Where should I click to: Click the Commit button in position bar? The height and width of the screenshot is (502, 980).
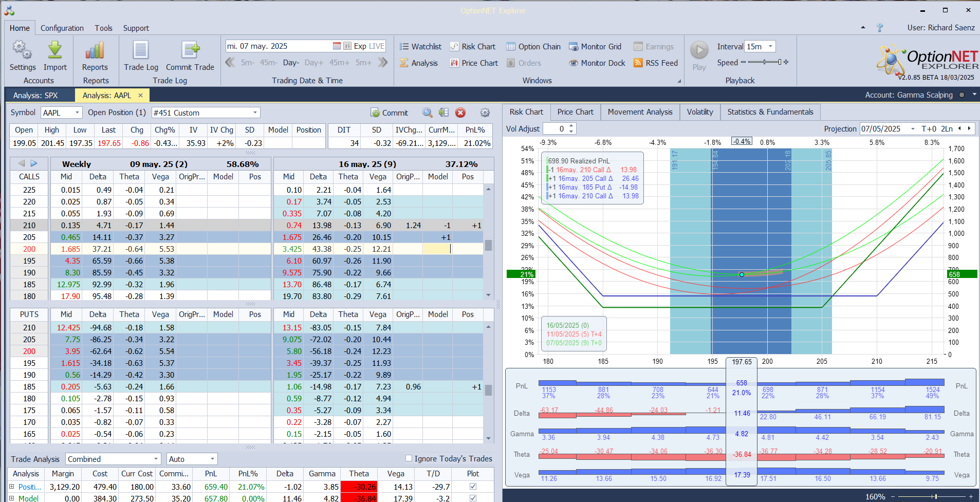[389, 113]
